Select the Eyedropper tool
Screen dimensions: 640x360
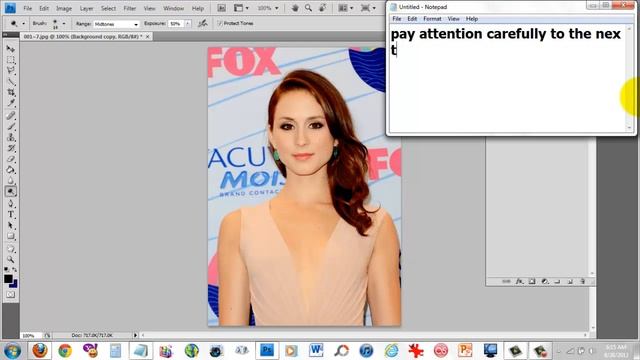tap(11, 103)
